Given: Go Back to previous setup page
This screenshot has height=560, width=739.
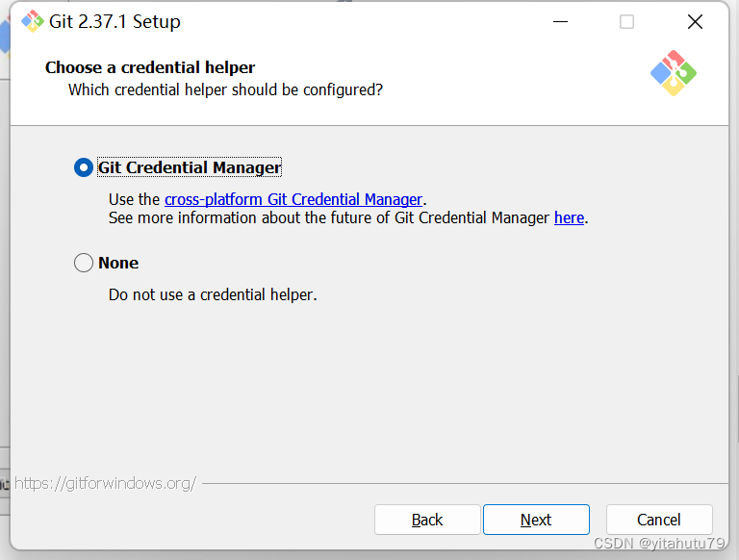Looking at the screenshot, I should (427, 520).
